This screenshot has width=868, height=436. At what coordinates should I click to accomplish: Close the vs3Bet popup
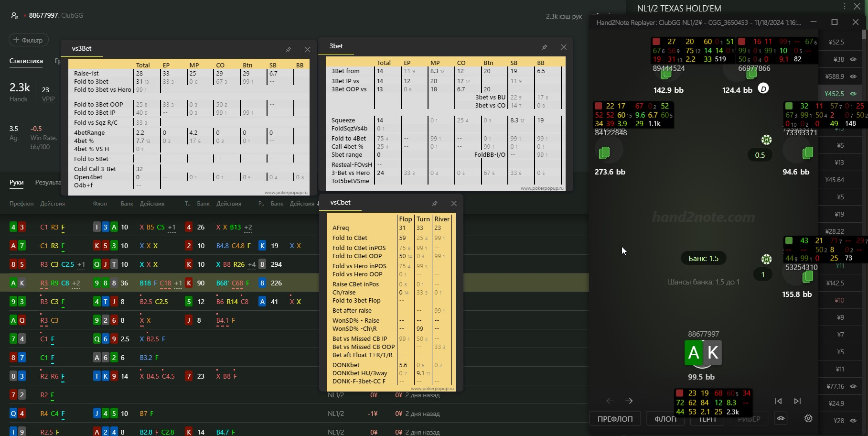tap(308, 49)
